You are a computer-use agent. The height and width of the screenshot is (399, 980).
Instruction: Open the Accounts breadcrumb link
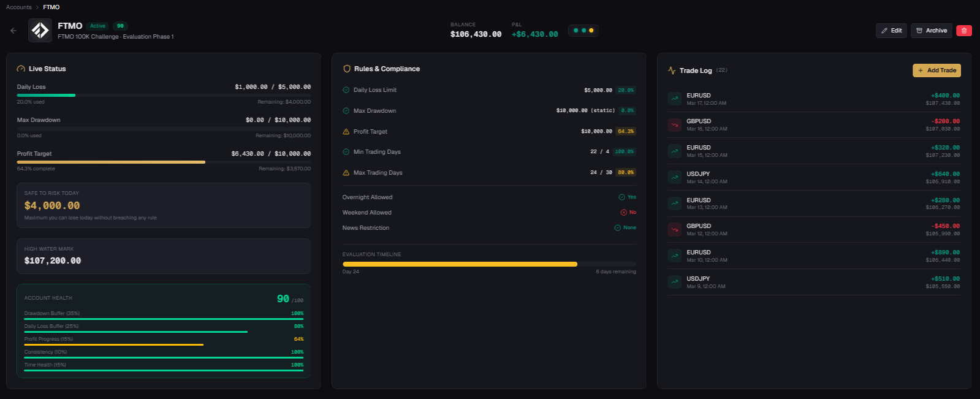click(19, 7)
